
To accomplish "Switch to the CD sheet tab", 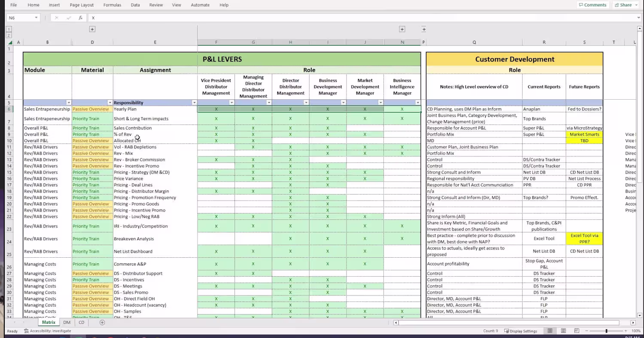I will [x=82, y=323].
